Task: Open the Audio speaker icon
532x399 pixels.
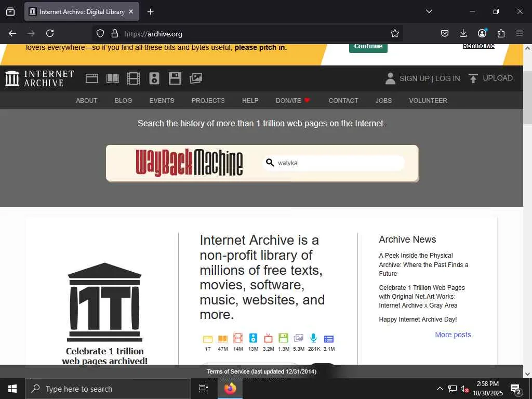Action: click(x=154, y=78)
